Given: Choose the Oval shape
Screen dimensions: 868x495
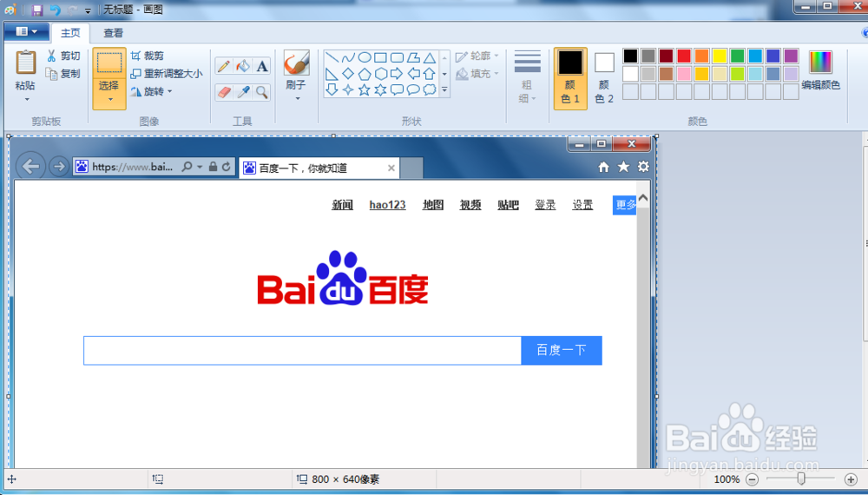Looking at the screenshot, I should (x=365, y=57).
